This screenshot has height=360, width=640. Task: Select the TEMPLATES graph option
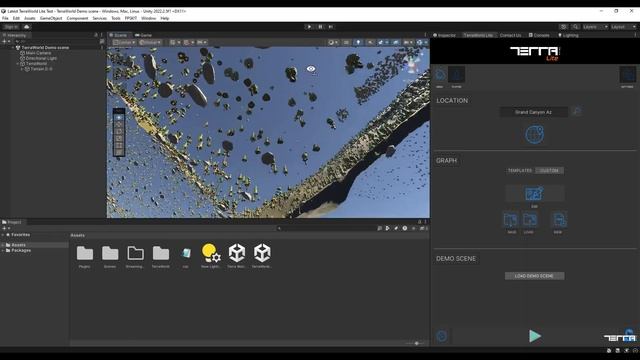coord(520,171)
